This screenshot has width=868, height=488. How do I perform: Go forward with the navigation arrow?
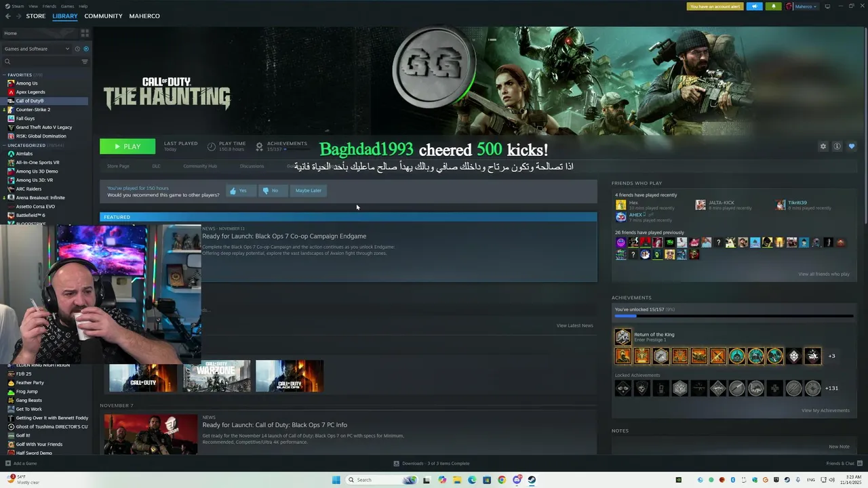click(18, 16)
